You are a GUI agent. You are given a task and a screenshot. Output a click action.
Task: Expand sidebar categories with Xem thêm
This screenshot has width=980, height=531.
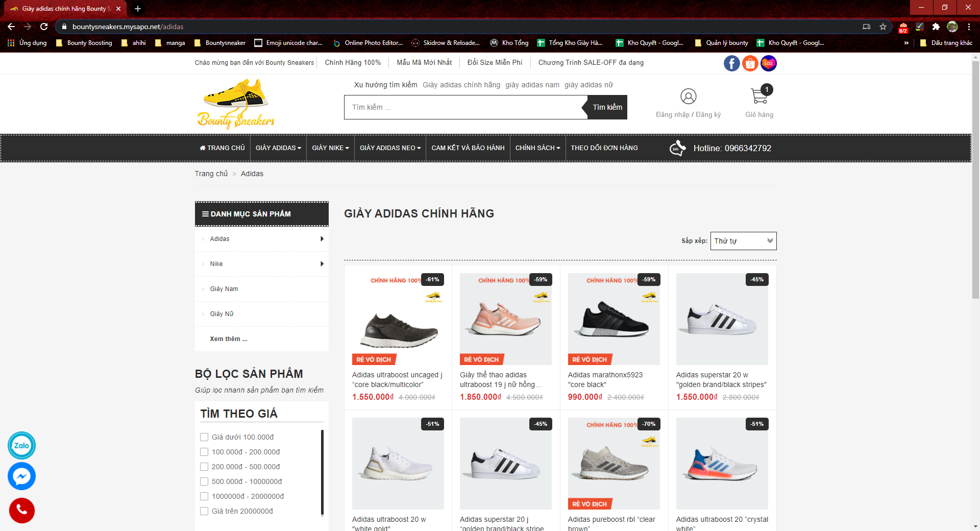pyautogui.click(x=229, y=339)
